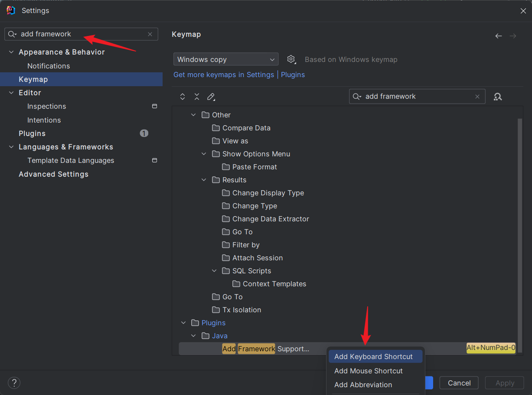Click Expand All icon in keymap toolbar
The width and height of the screenshot is (532, 395).
pos(183,97)
